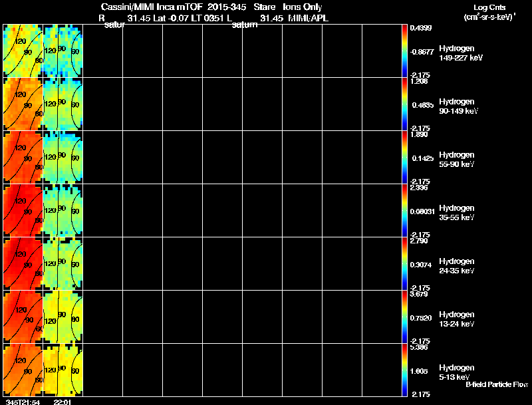Select the 1.208 scale value
Image resolution: width=532 pixels, height=405 pixels.
click(x=420, y=81)
